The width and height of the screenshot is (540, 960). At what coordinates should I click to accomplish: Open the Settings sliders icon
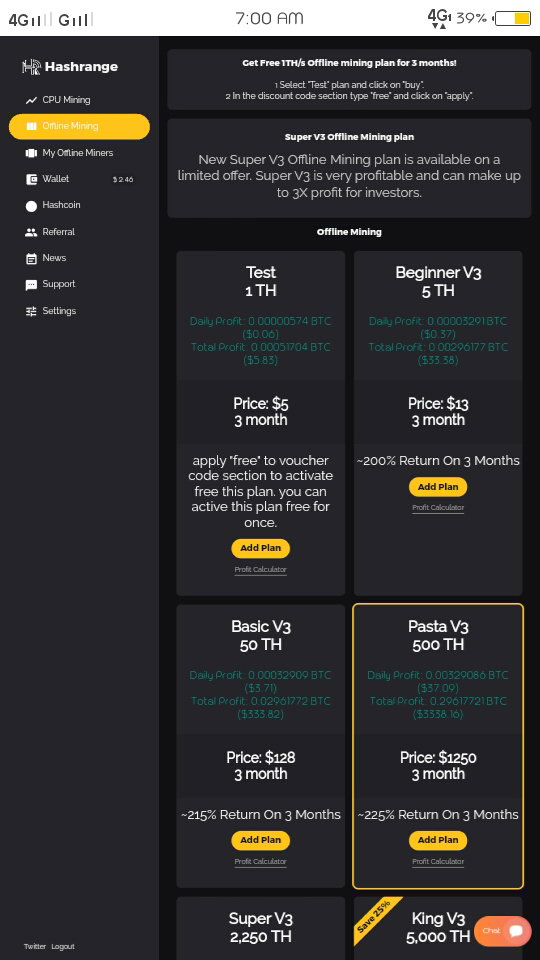click(31, 311)
